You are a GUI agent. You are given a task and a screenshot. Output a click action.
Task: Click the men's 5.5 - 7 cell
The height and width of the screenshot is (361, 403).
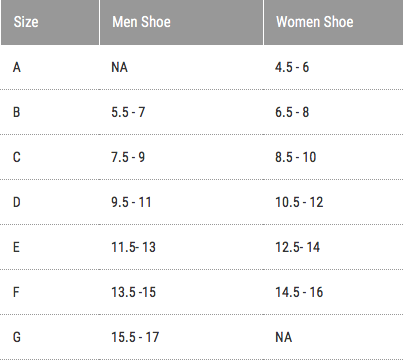pos(128,112)
